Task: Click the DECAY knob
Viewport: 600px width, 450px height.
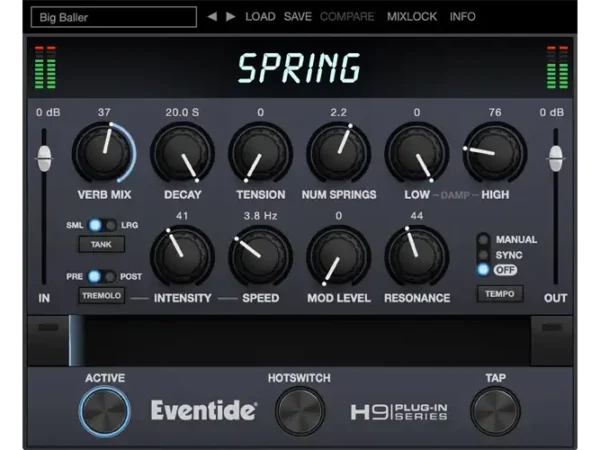Action: (182, 153)
